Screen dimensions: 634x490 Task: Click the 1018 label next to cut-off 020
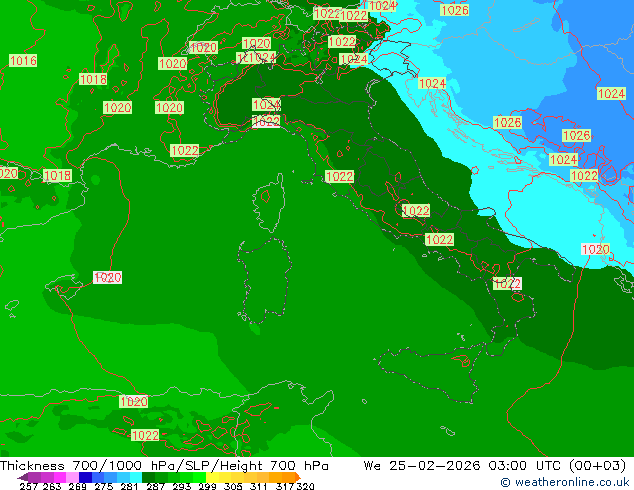tap(57, 175)
